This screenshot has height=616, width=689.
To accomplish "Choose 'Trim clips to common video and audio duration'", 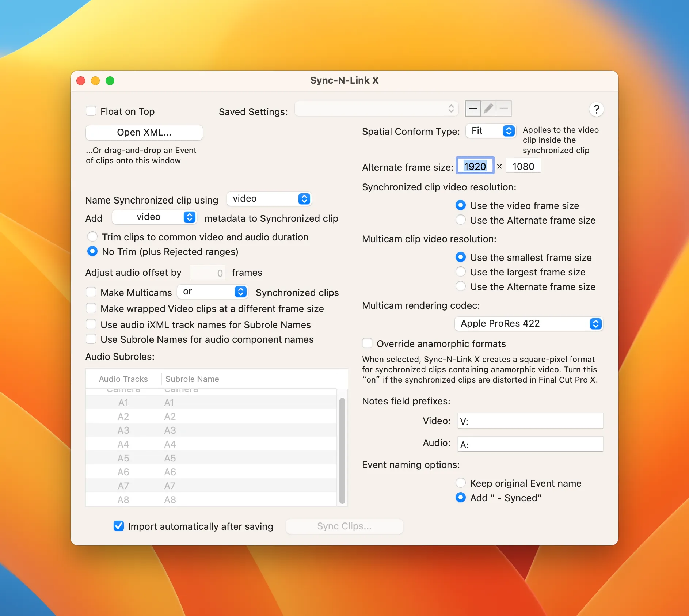I will [x=92, y=237].
